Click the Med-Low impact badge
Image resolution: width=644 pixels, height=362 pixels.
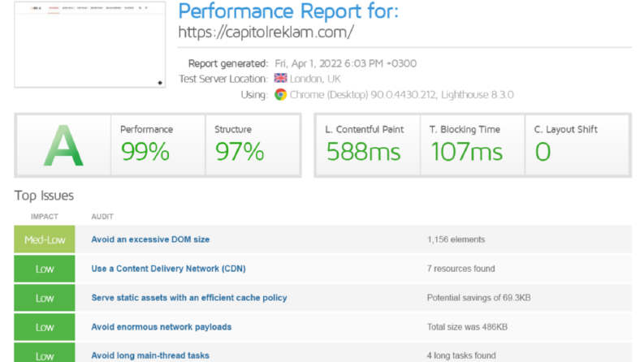tap(45, 239)
